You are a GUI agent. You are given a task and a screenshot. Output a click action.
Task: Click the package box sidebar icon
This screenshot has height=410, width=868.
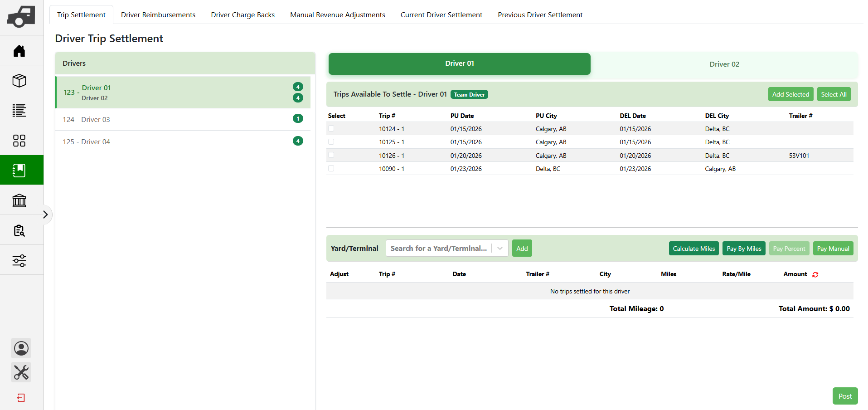tap(19, 81)
